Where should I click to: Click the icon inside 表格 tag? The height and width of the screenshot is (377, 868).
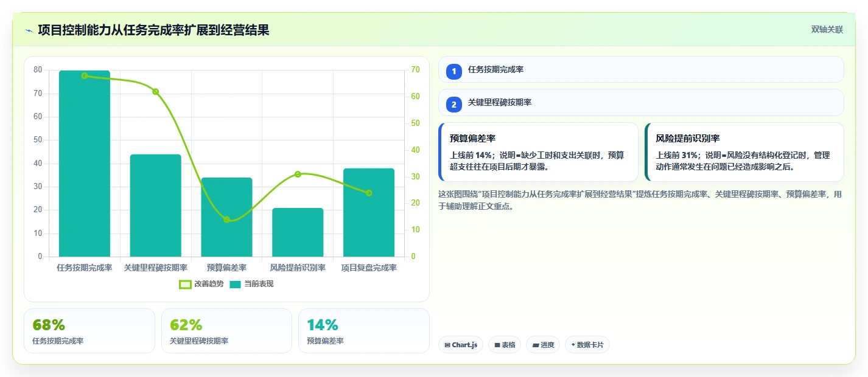click(497, 345)
